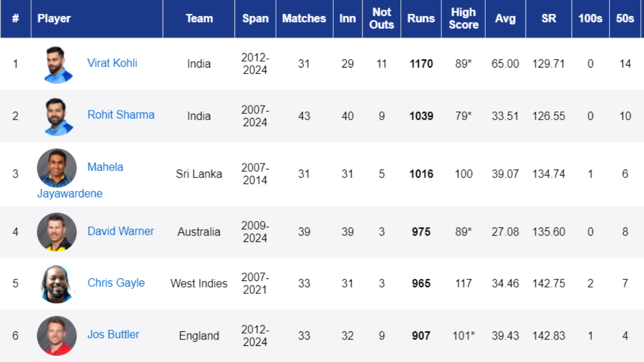Visit the Jos Buttler player link
The image size is (644, 362).
(113, 335)
